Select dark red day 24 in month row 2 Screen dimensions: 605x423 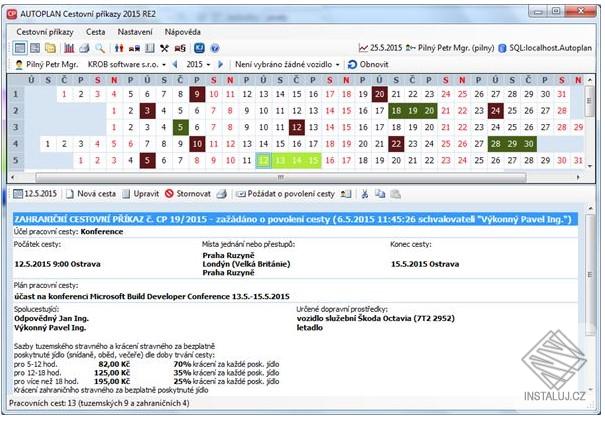496,111
